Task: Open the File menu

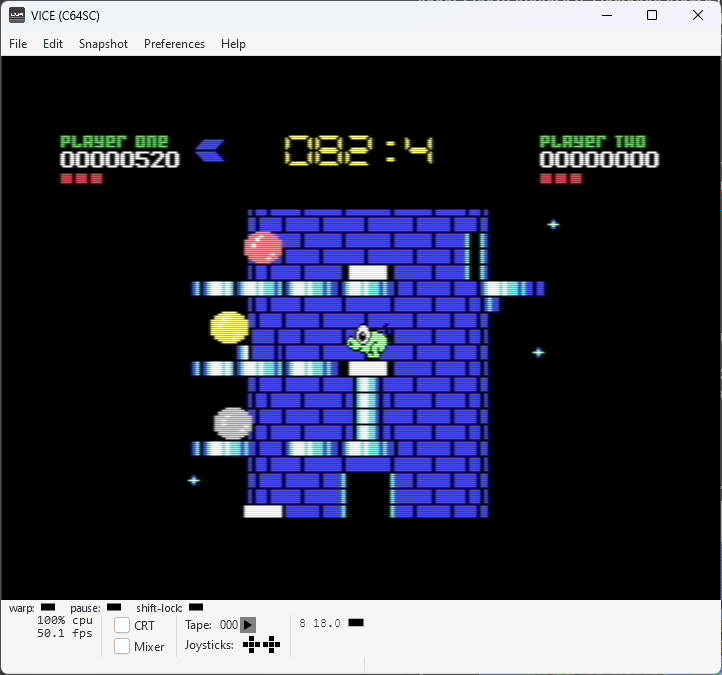Action: (x=18, y=44)
